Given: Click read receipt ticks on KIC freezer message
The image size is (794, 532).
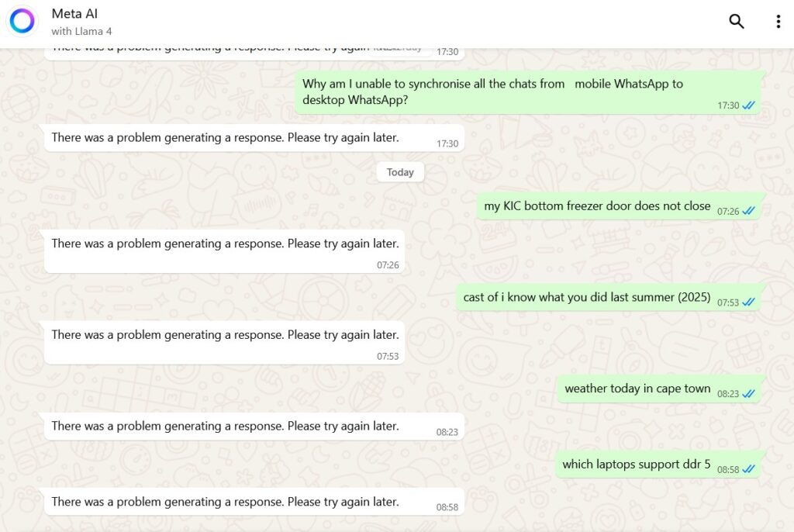Looking at the screenshot, I should (748, 211).
